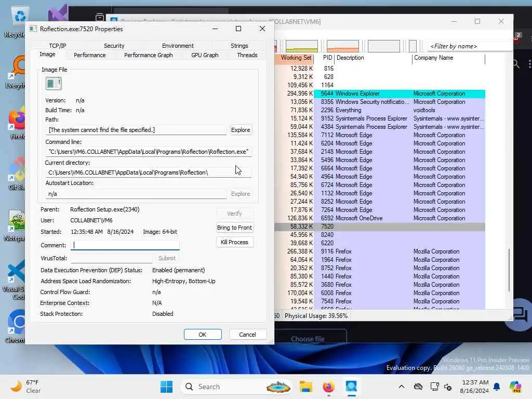
Task: Select the Everything process row
Action: point(380,110)
